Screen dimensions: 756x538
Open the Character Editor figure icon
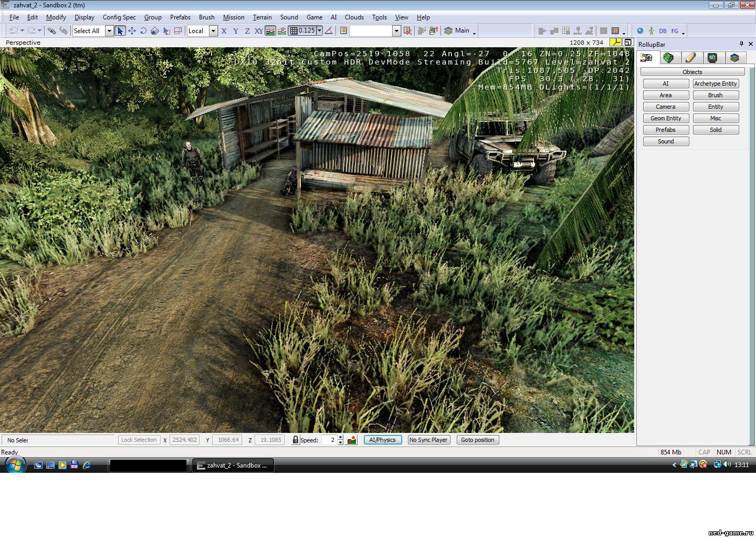click(x=652, y=31)
